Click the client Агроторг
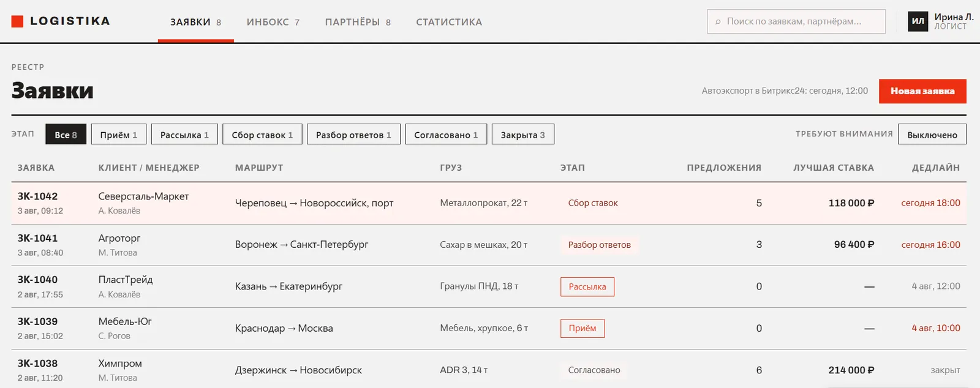This screenshot has width=980, height=388. (x=119, y=238)
